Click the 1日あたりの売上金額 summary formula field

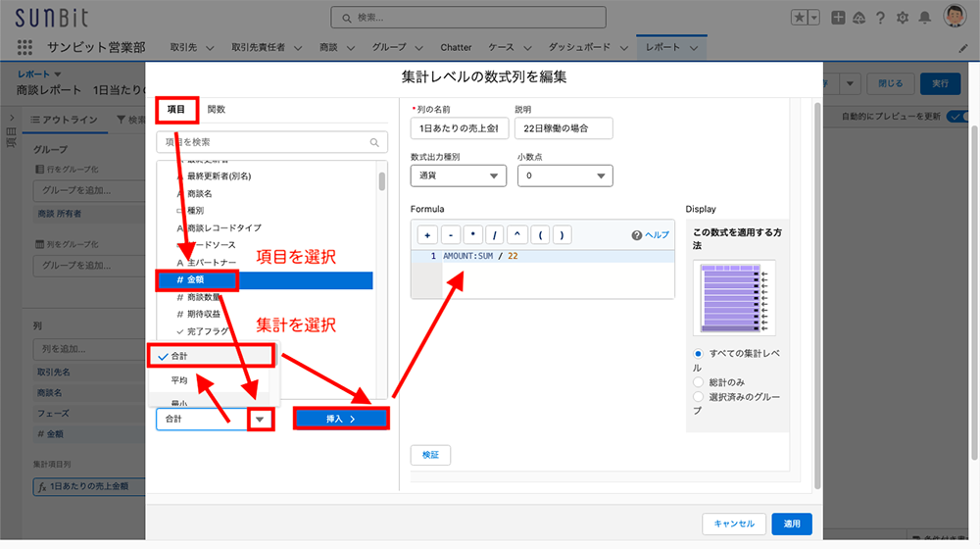pyautogui.click(x=89, y=486)
